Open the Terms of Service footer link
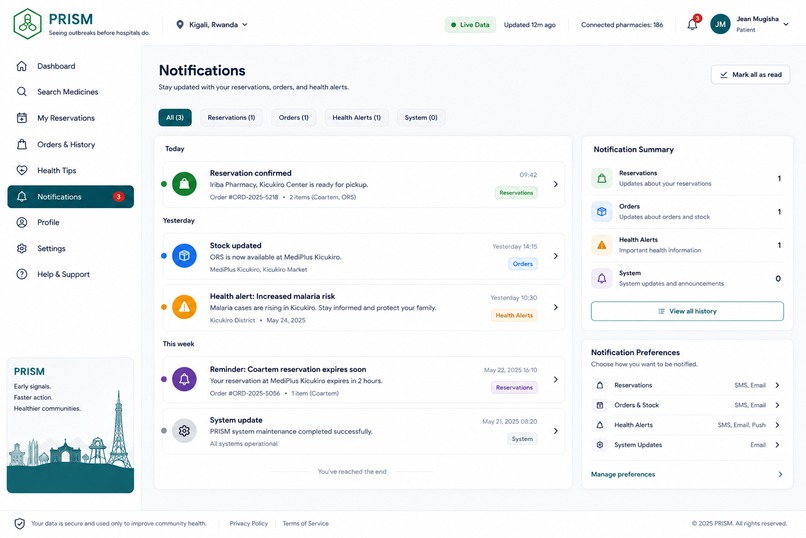The width and height of the screenshot is (806, 538). [x=305, y=524]
